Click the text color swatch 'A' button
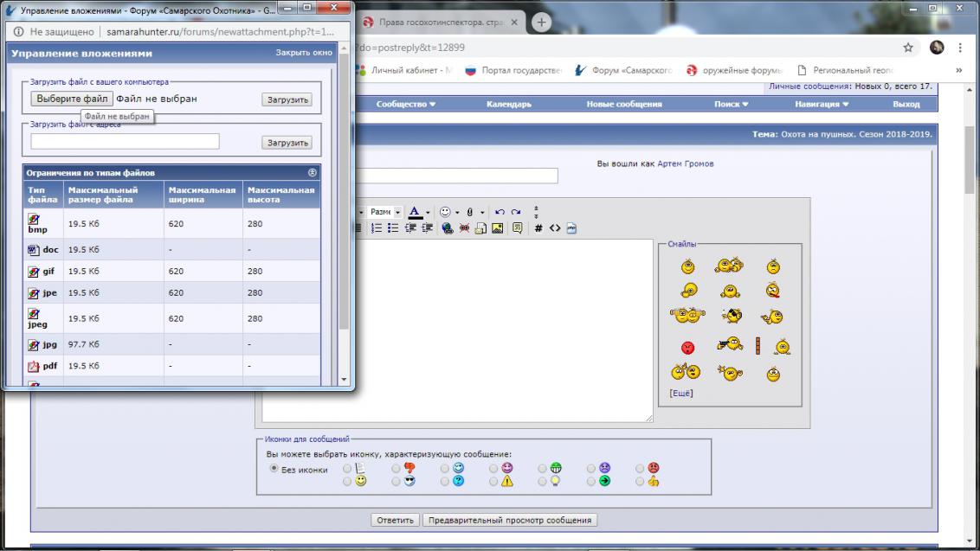The width and height of the screenshot is (980, 551). [x=415, y=212]
